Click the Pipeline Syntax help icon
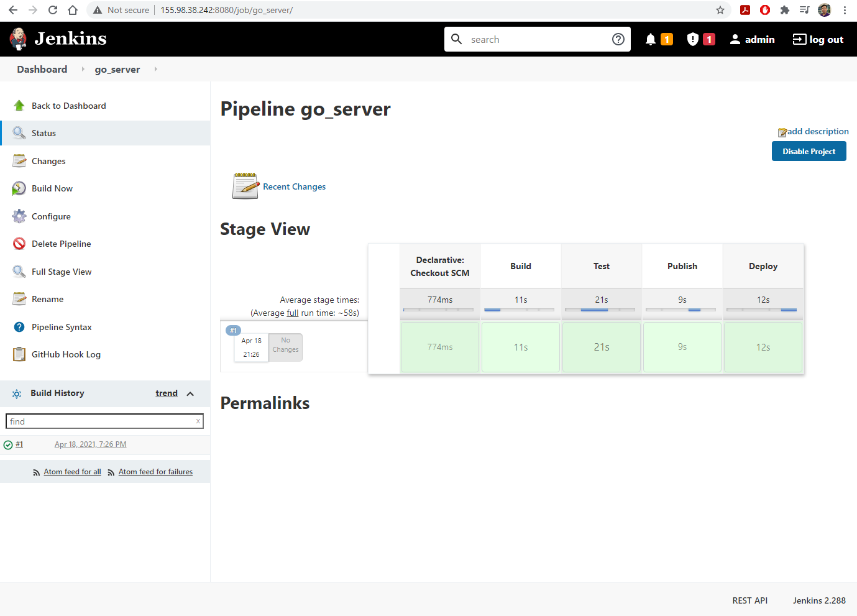 19,327
